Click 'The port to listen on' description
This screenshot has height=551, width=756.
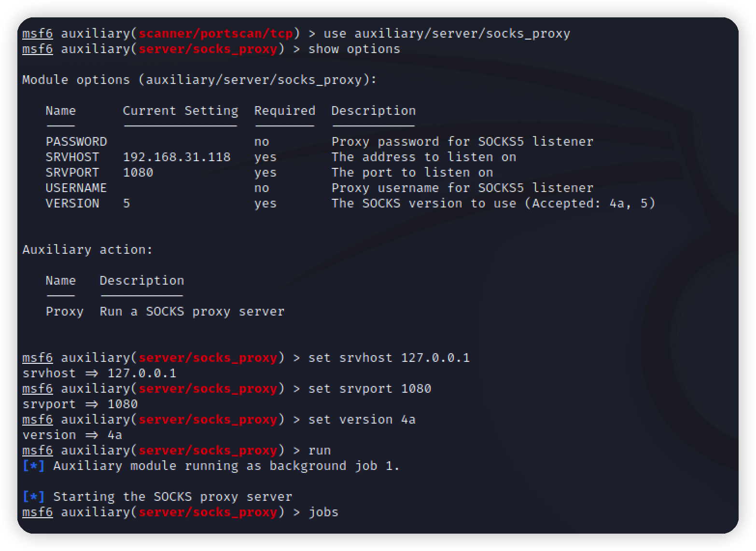(412, 173)
